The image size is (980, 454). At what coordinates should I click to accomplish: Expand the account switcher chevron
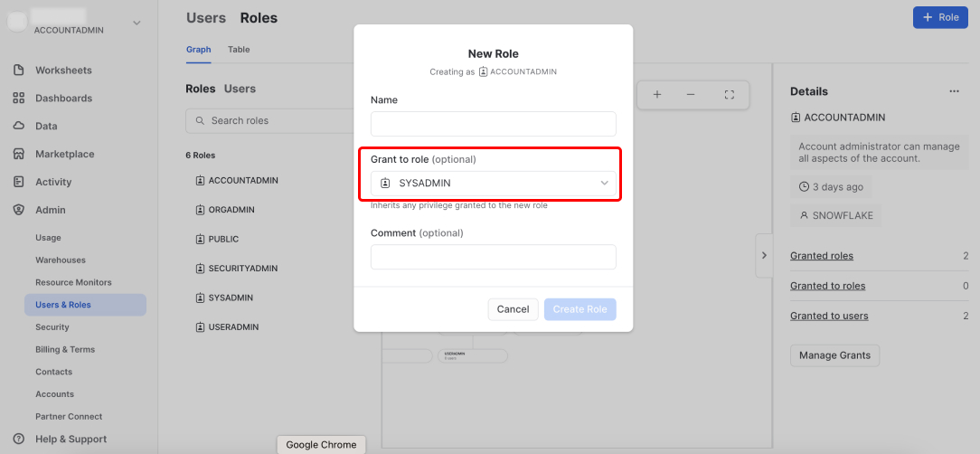(x=137, y=23)
